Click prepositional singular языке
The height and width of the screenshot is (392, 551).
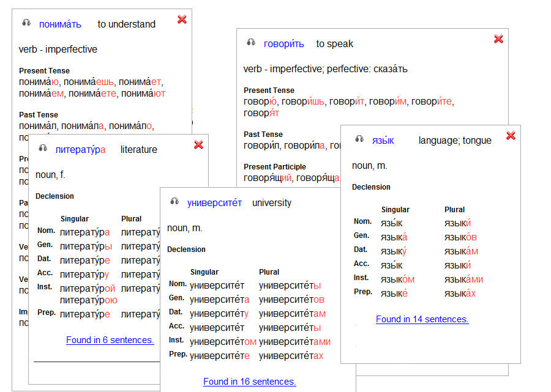[394, 294]
